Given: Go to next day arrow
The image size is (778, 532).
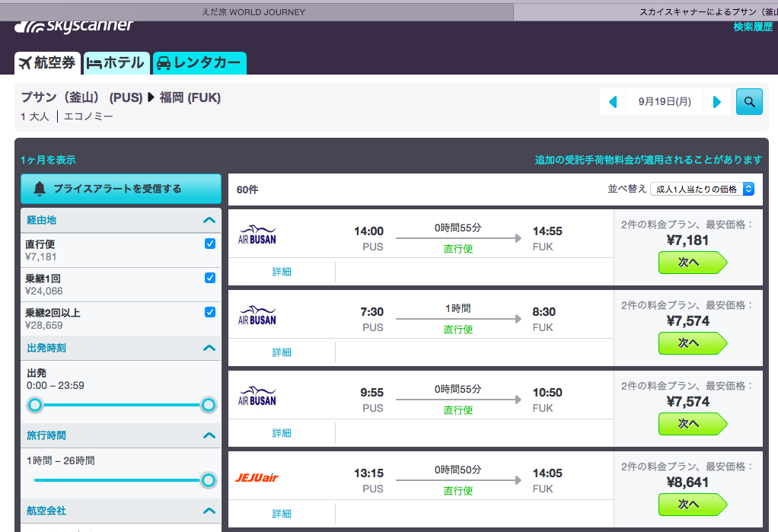Looking at the screenshot, I should (716, 102).
